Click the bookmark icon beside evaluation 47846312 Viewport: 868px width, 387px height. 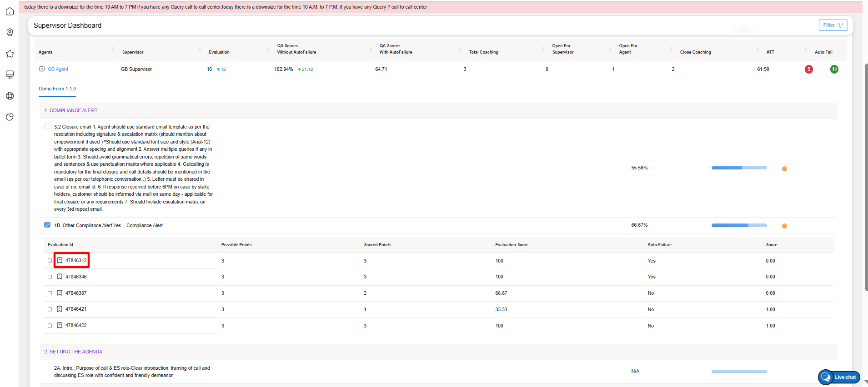coord(60,260)
